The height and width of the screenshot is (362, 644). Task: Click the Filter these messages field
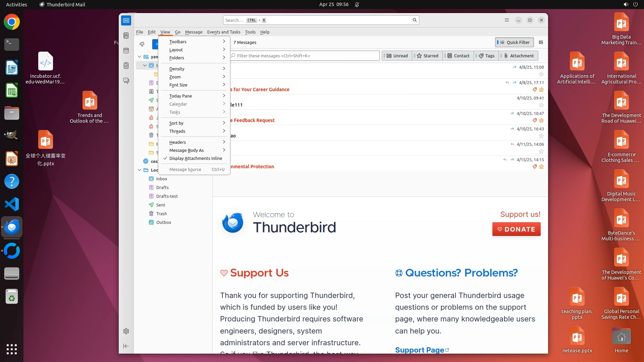pyautogui.click(x=305, y=56)
